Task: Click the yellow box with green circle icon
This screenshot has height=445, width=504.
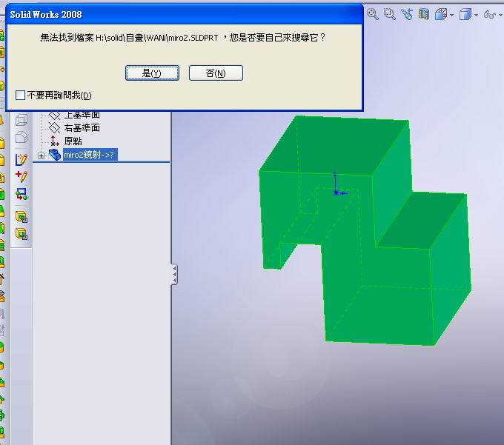Action: [x=21, y=217]
